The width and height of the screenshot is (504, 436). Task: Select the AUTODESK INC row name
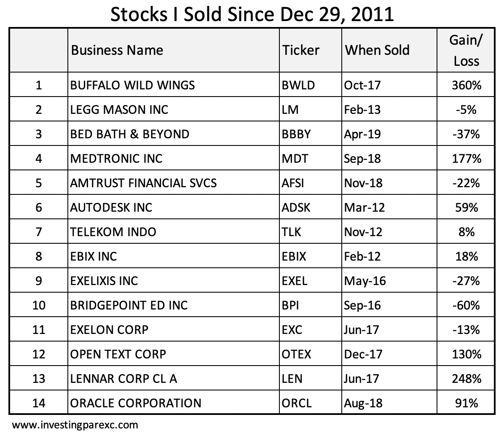(x=174, y=207)
